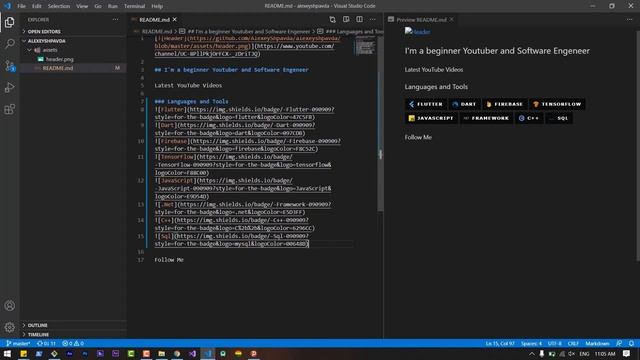Screen dimensions: 640x360
Task: Open the Terminal menu
Action: point(134,6)
